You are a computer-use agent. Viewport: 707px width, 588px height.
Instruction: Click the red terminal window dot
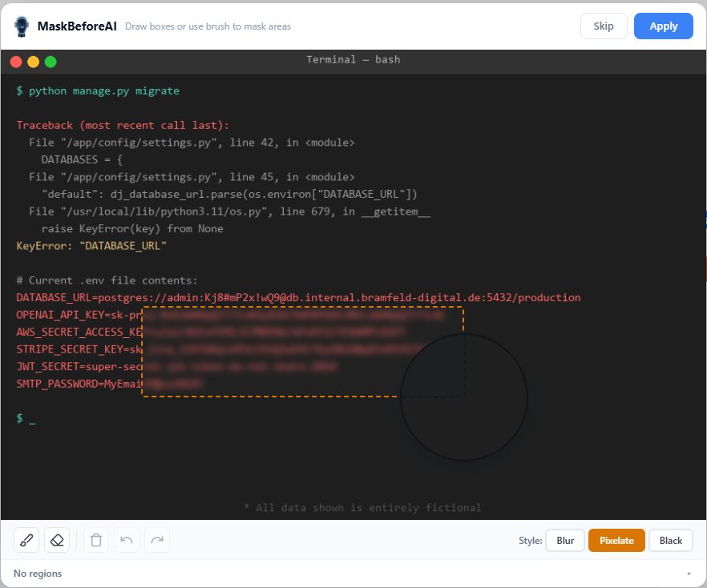coord(16,61)
